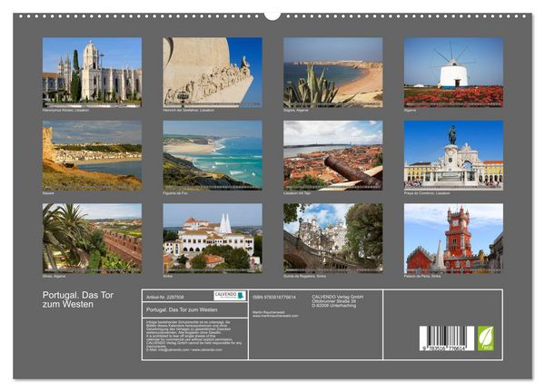Screen dimensions: 545x392
Task: Open the Silves castle wall photo
Action: 92,238
